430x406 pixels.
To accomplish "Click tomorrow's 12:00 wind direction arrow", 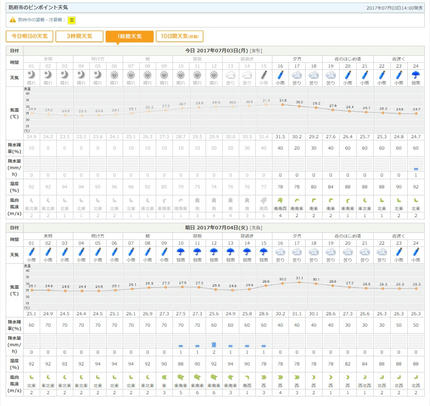I will coord(214,377).
